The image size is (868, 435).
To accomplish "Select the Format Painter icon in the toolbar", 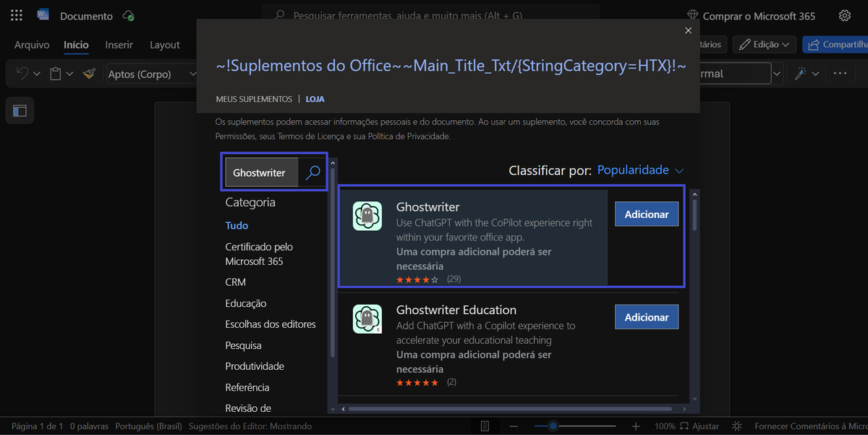I will (x=90, y=73).
